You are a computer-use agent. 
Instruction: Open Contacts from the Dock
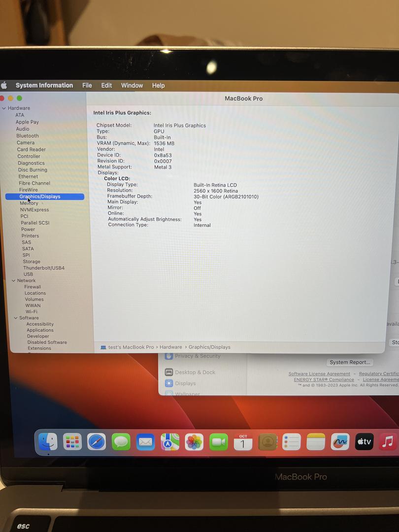[267, 442]
